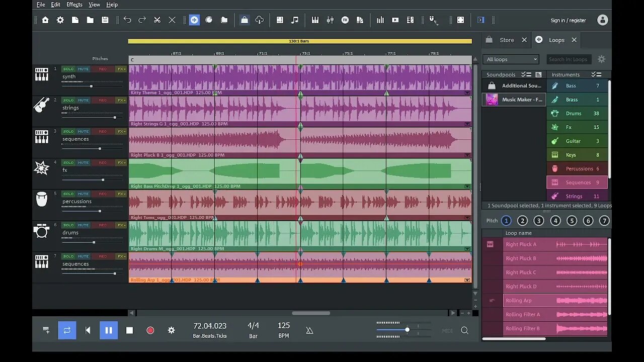Mute the strings track
This screenshot has height=362, width=644.
tap(83, 100)
